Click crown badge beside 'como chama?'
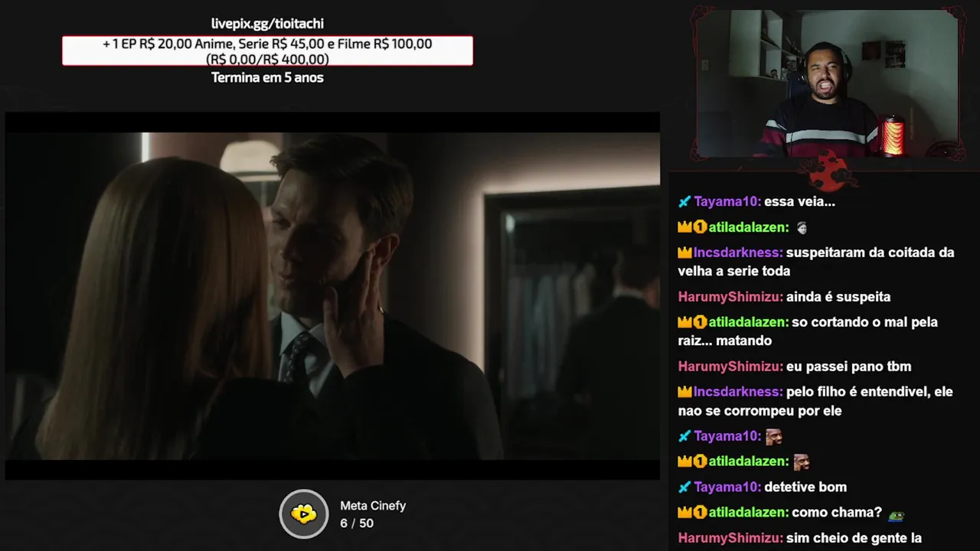Viewport: 980px width, 551px height. (684, 513)
